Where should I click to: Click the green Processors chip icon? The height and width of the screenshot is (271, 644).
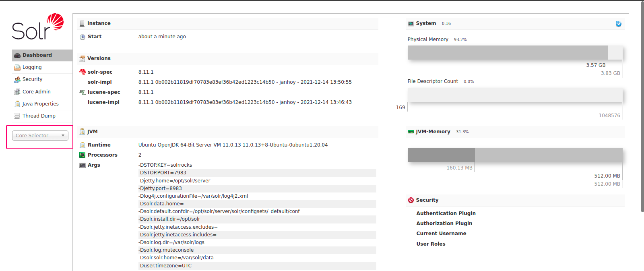coord(83,155)
